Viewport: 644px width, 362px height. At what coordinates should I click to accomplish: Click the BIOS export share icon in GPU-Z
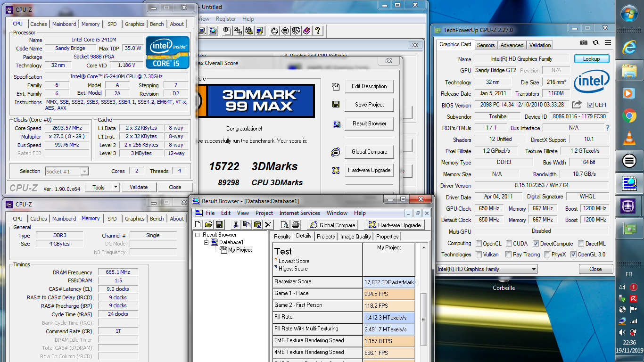click(x=577, y=105)
